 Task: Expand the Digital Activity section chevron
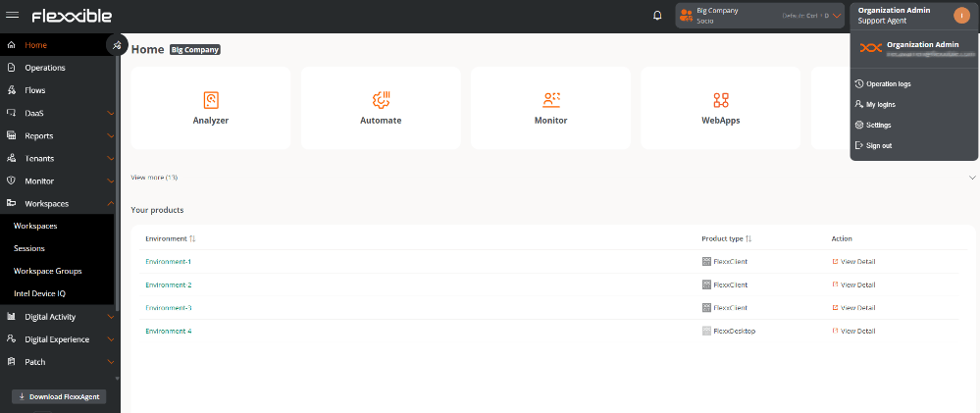[x=111, y=317]
